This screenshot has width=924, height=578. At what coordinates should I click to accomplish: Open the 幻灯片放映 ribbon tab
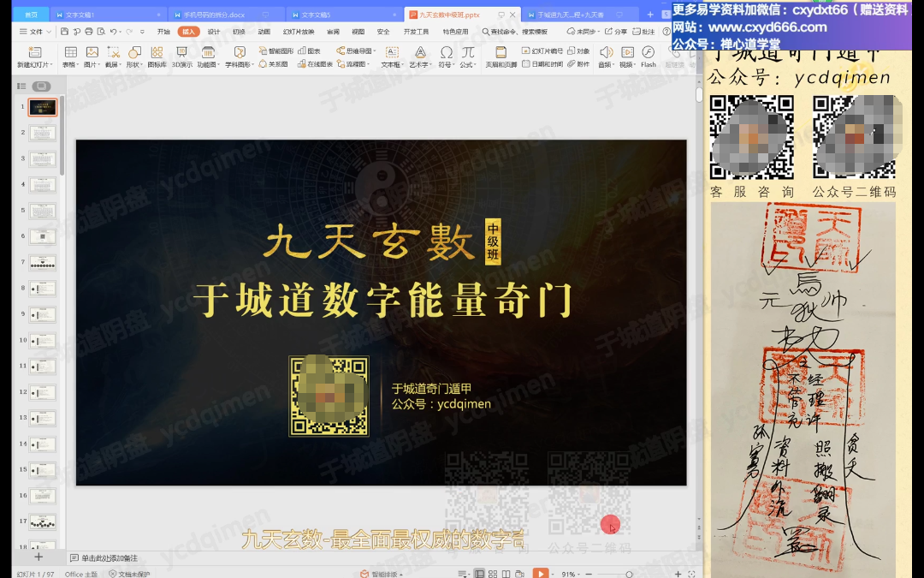coord(299,32)
